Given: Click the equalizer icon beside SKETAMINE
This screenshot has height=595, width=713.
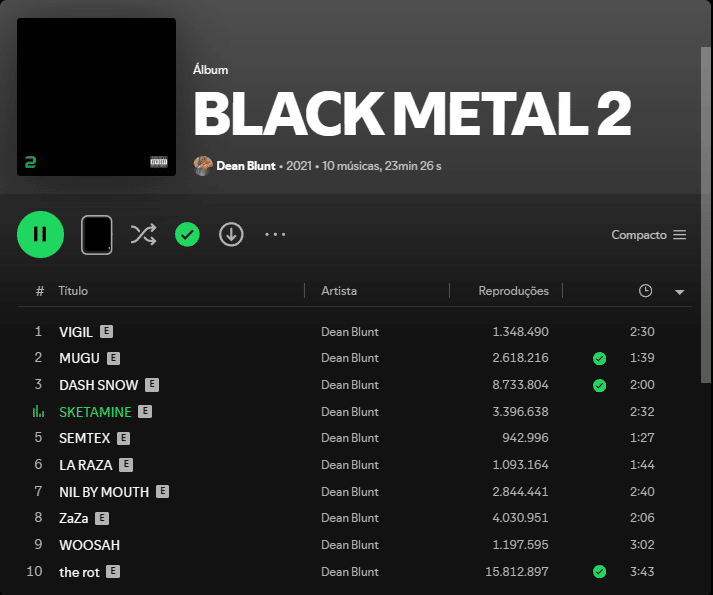Looking at the screenshot, I should 38,412.
